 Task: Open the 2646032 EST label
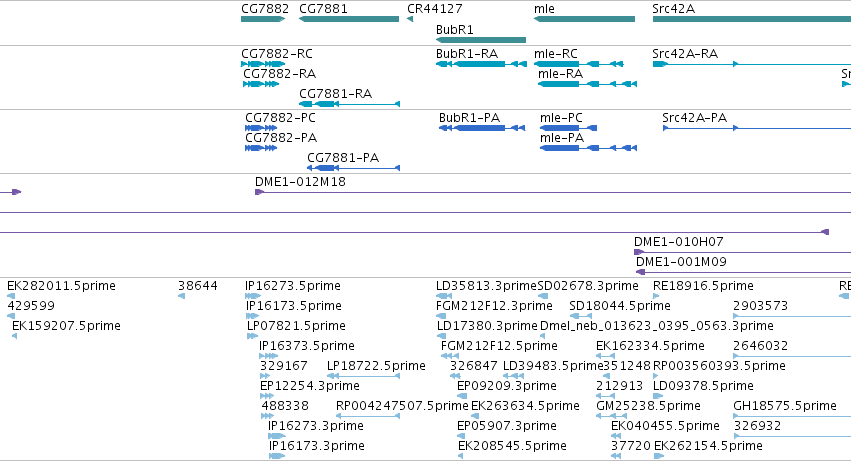coord(760,346)
